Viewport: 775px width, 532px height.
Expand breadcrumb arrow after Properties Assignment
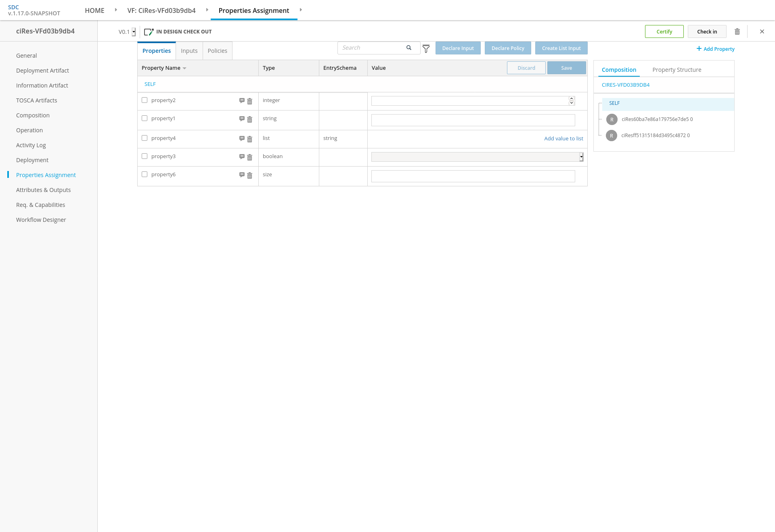coord(301,10)
